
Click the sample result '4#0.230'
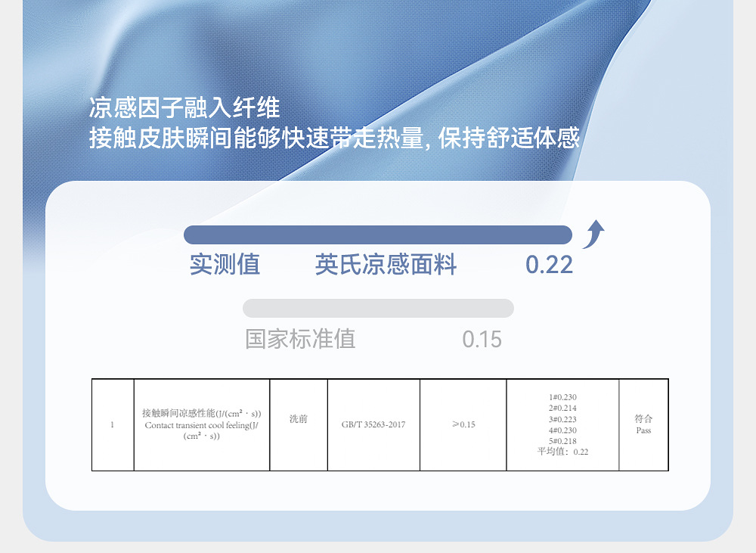562,430
